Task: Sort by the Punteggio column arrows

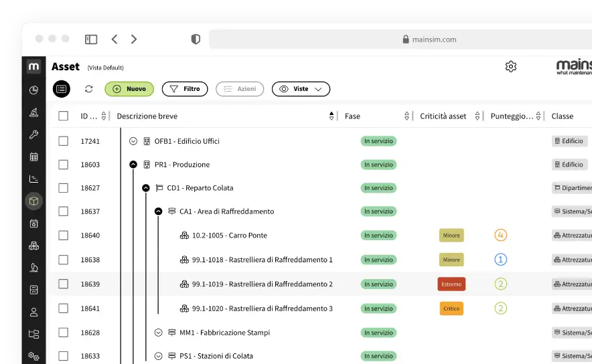Action: point(538,116)
